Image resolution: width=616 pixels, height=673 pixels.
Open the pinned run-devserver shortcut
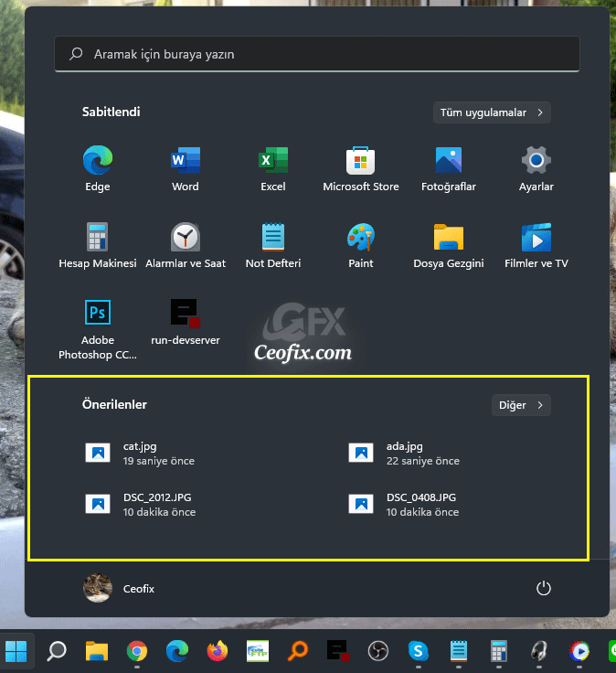tap(186, 323)
